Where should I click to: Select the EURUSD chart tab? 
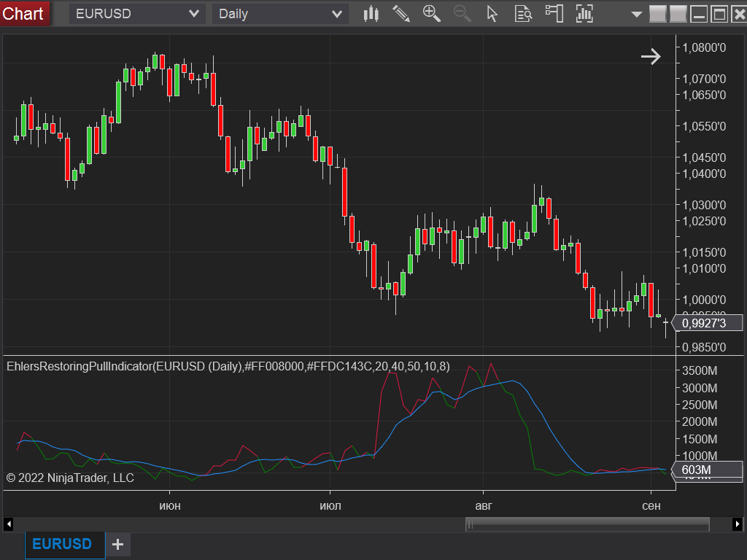(64, 544)
